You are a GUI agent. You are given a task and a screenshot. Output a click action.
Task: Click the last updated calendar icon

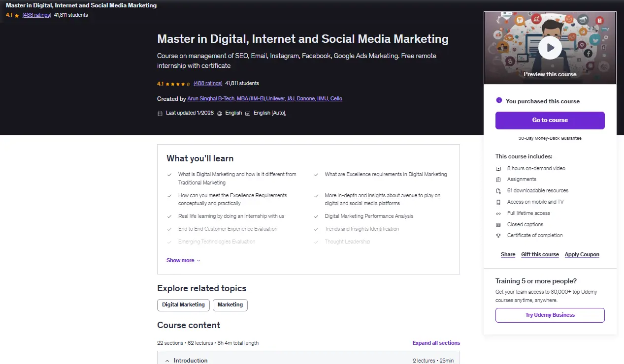pos(160,113)
